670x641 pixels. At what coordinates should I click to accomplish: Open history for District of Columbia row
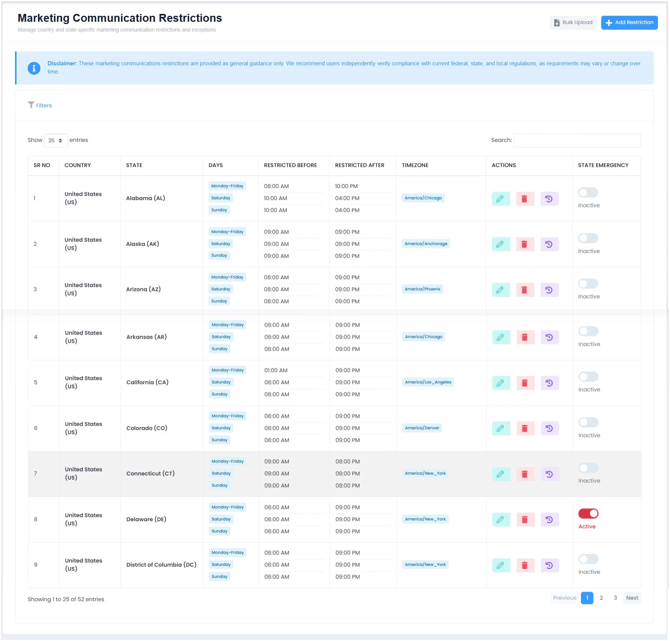pos(550,565)
